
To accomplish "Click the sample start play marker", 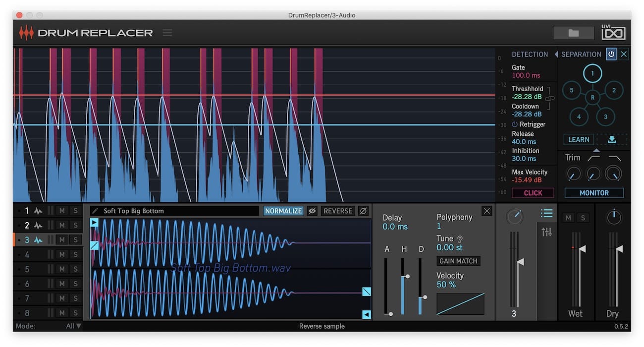I will pyautogui.click(x=95, y=223).
